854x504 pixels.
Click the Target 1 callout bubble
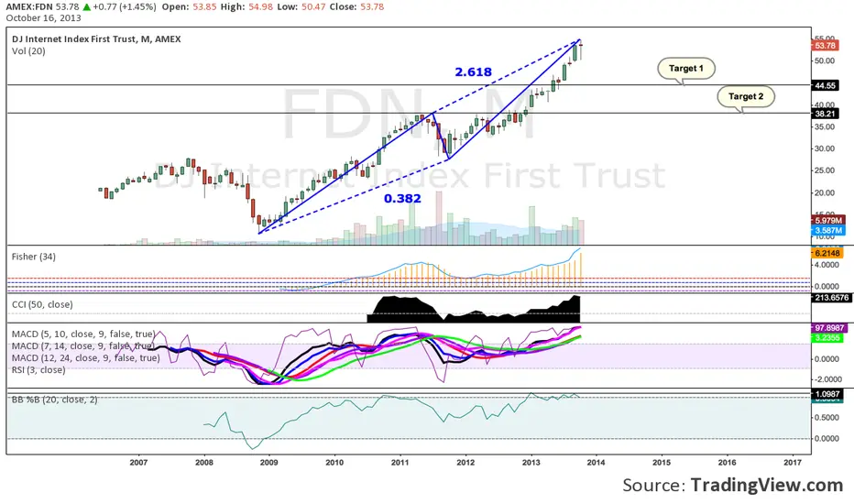[686, 69]
